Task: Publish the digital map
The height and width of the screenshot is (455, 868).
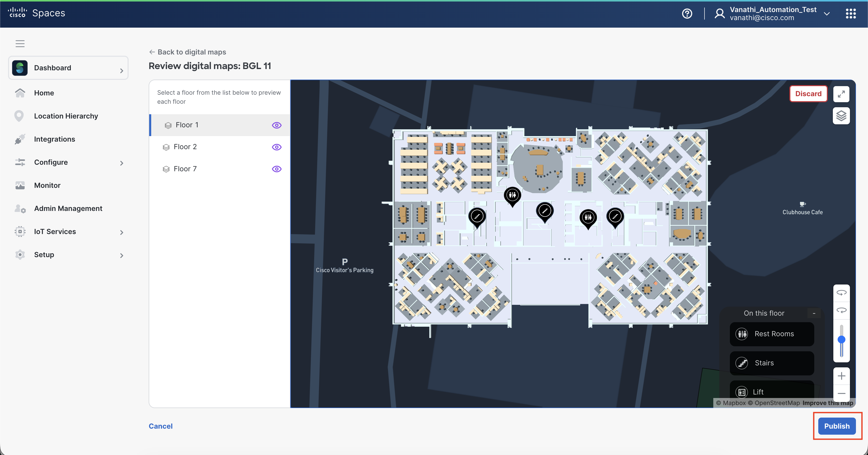Action: tap(837, 426)
